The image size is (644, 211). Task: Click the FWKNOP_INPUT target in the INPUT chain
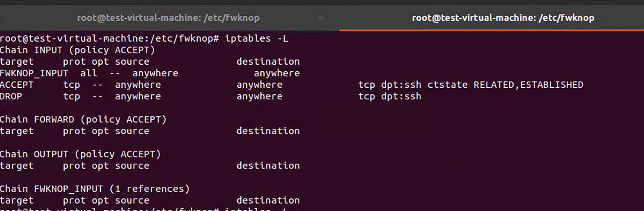tap(34, 73)
